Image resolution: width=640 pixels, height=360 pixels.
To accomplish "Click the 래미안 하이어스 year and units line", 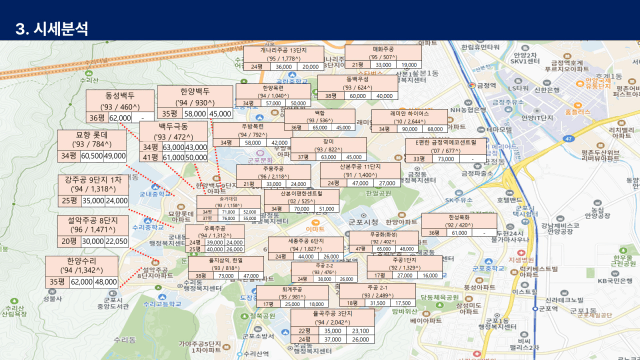I will (x=409, y=122).
